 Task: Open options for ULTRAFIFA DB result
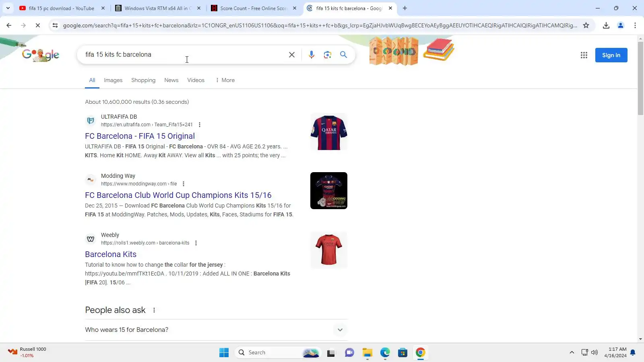(200, 125)
